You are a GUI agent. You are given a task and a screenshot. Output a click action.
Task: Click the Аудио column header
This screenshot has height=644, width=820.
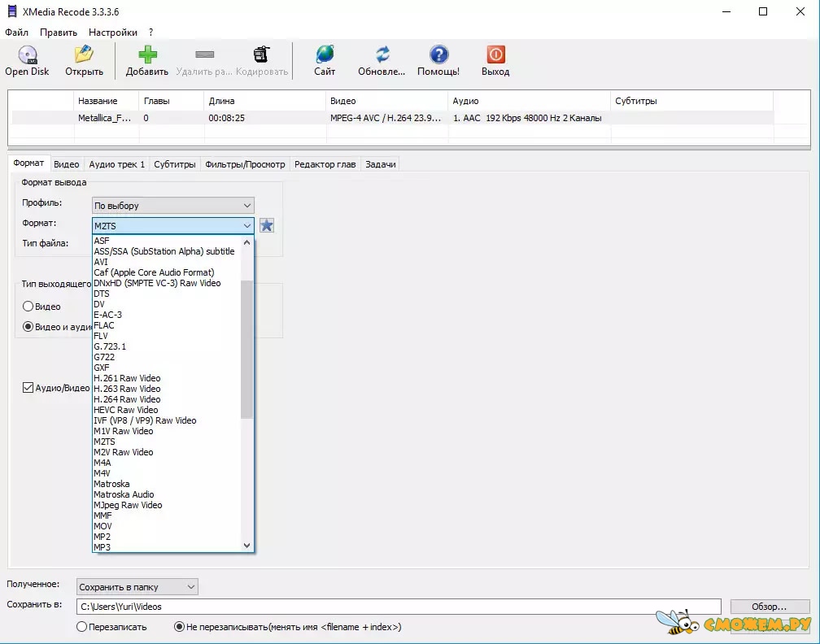[x=529, y=101]
